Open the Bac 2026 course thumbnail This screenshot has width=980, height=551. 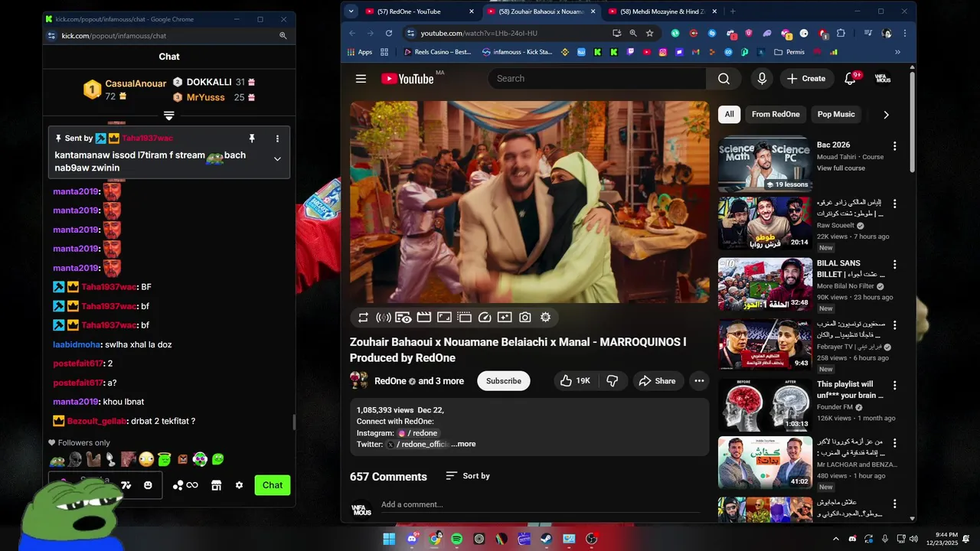point(765,164)
